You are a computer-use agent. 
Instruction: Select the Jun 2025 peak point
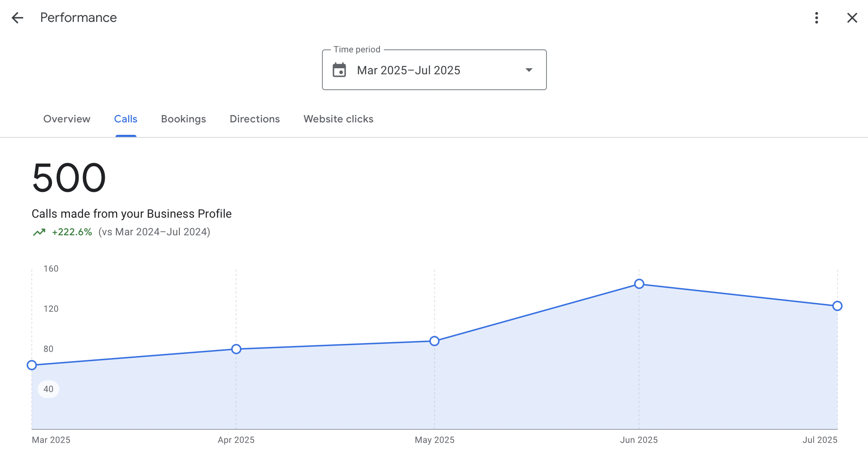[639, 284]
